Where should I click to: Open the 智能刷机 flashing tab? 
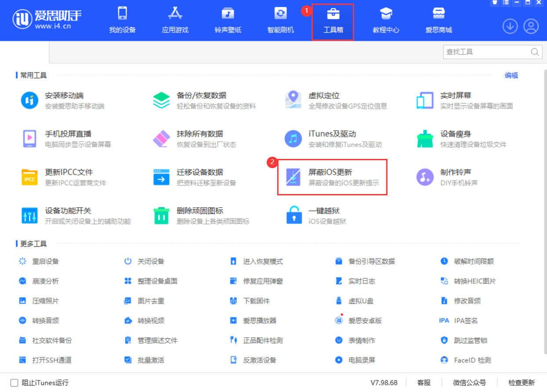pyautogui.click(x=280, y=21)
